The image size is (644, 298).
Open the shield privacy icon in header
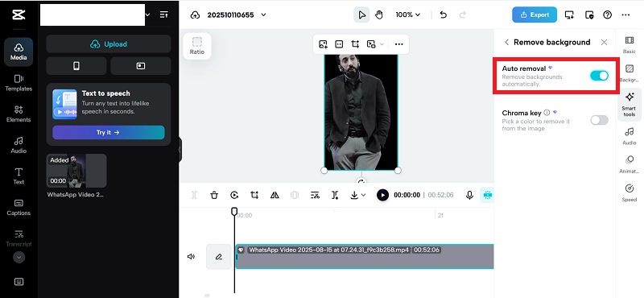pyautogui.click(x=589, y=14)
